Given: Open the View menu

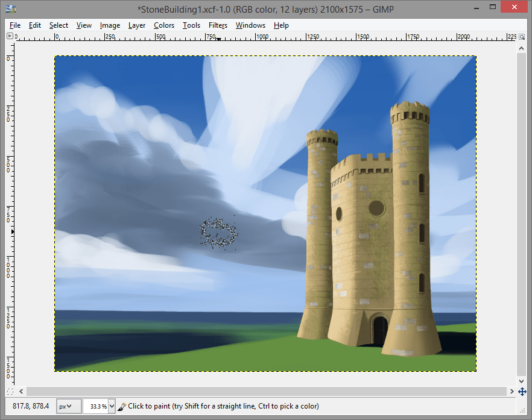Looking at the screenshot, I should (x=84, y=25).
